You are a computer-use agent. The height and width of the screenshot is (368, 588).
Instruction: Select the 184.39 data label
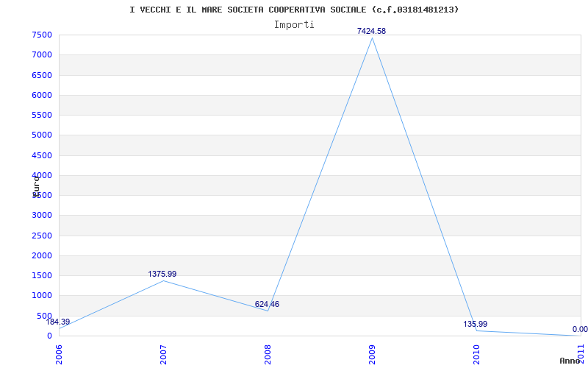(x=58, y=322)
